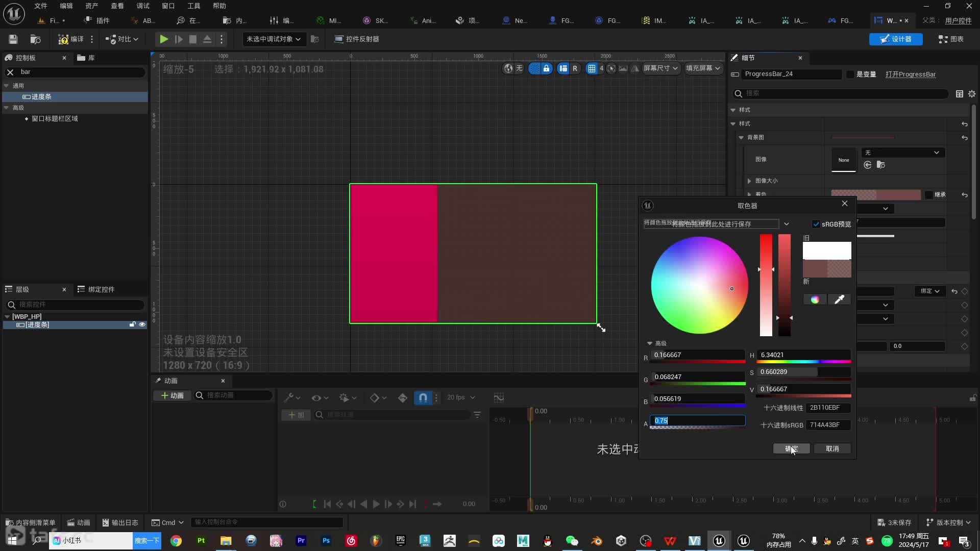The image size is (980, 551).
Task: Open Widget Reflector tool
Action: 357,39
